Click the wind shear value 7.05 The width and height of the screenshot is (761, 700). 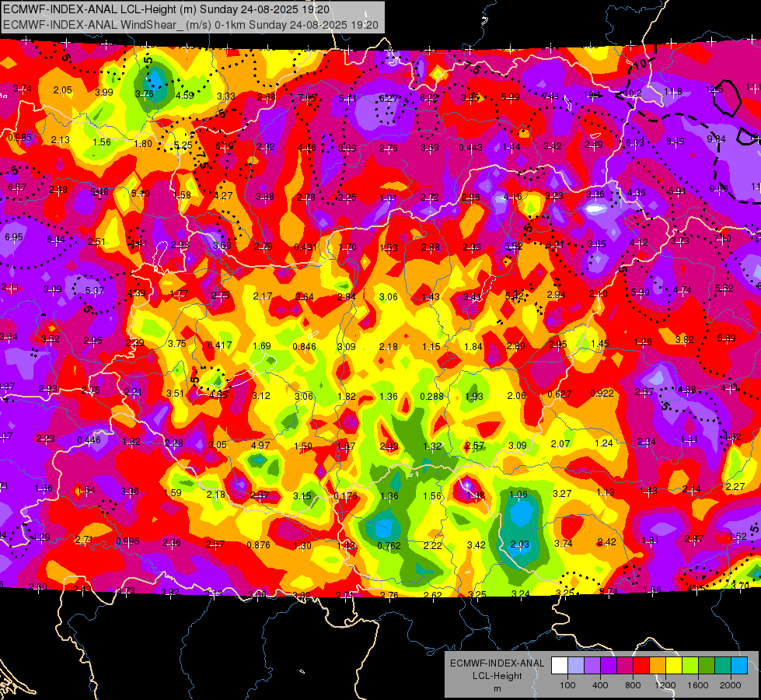307,98
